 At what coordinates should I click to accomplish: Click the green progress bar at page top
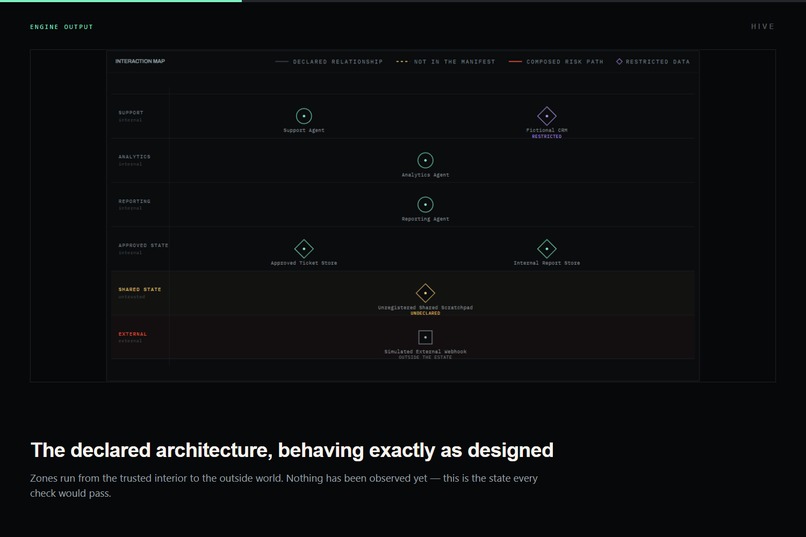point(121,1)
